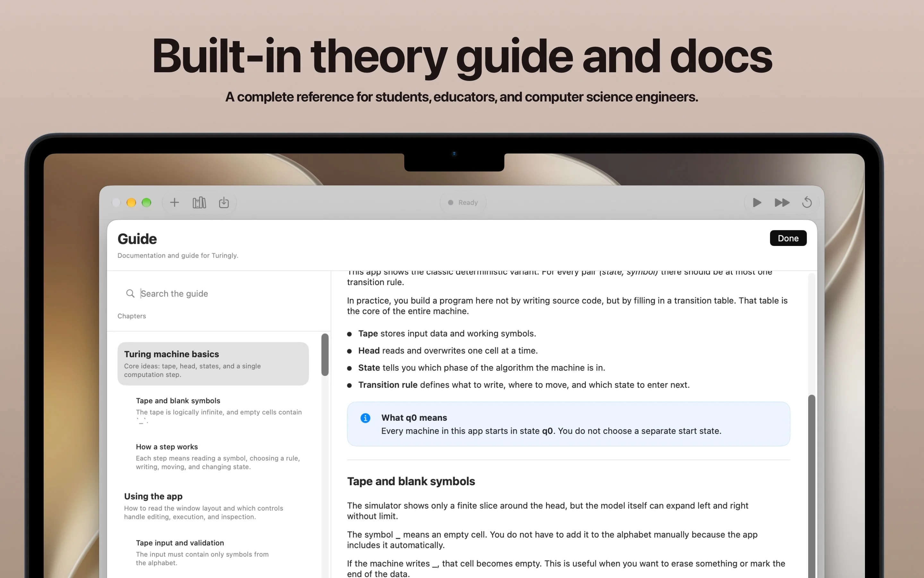Click the magnifying glass search icon
Image resolution: width=924 pixels, height=578 pixels.
click(130, 293)
